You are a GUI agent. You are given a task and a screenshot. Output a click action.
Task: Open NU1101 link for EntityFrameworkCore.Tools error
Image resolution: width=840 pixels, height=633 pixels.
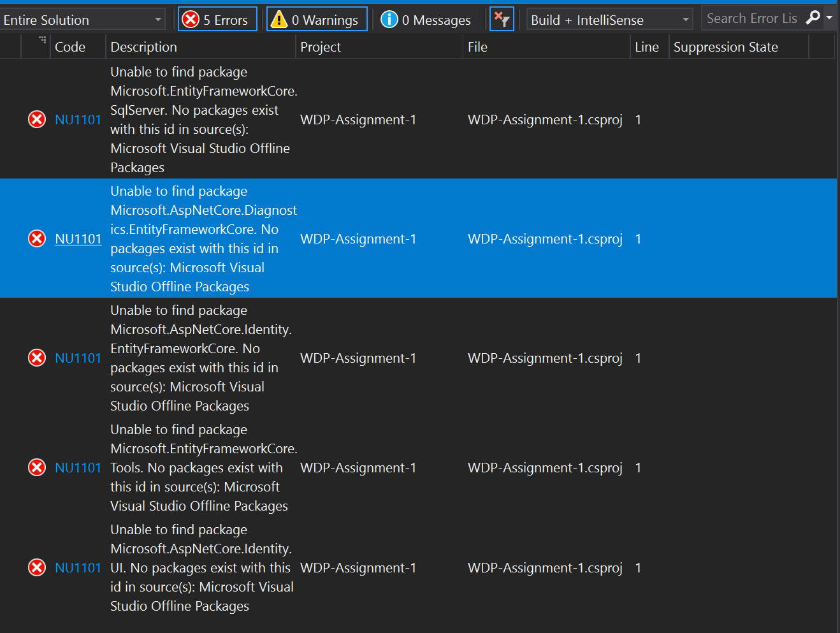pyautogui.click(x=78, y=467)
